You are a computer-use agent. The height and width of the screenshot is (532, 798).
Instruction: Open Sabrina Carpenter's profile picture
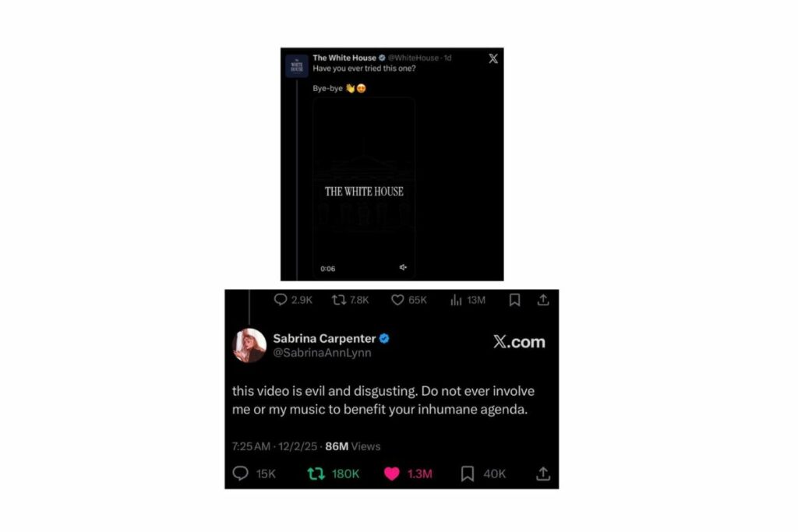tap(249, 345)
